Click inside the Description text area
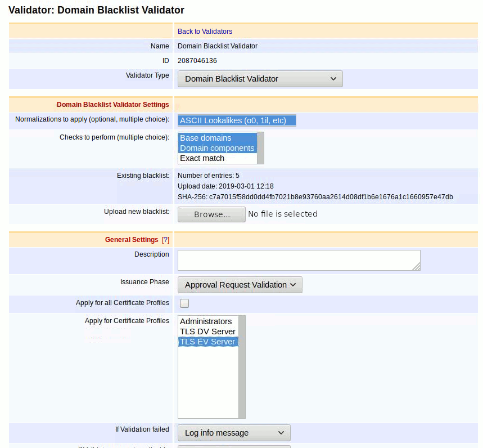 point(298,260)
